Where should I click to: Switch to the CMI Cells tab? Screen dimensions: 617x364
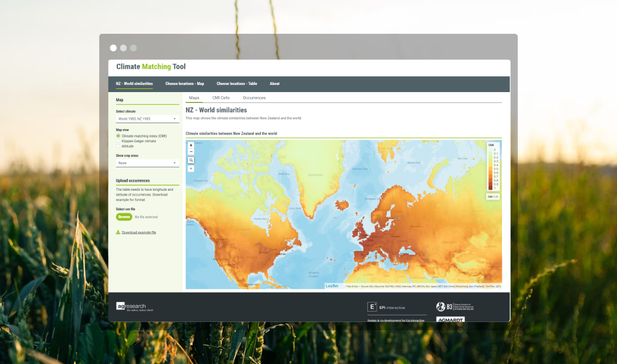pyautogui.click(x=221, y=98)
